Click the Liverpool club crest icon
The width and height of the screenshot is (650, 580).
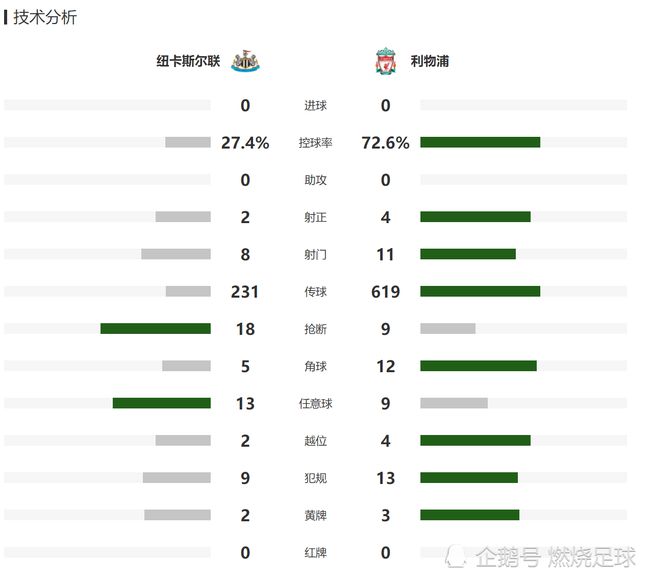(x=386, y=61)
